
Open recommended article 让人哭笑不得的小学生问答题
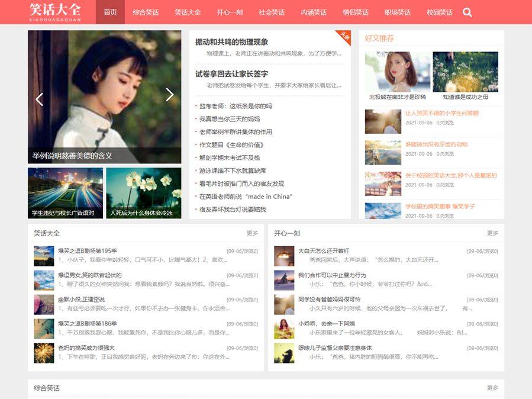(x=441, y=113)
